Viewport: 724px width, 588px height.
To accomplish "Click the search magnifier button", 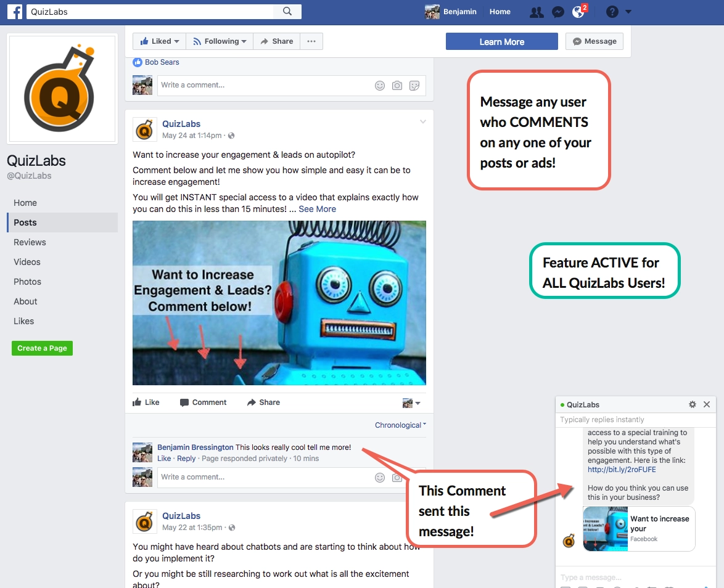I will click(287, 12).
